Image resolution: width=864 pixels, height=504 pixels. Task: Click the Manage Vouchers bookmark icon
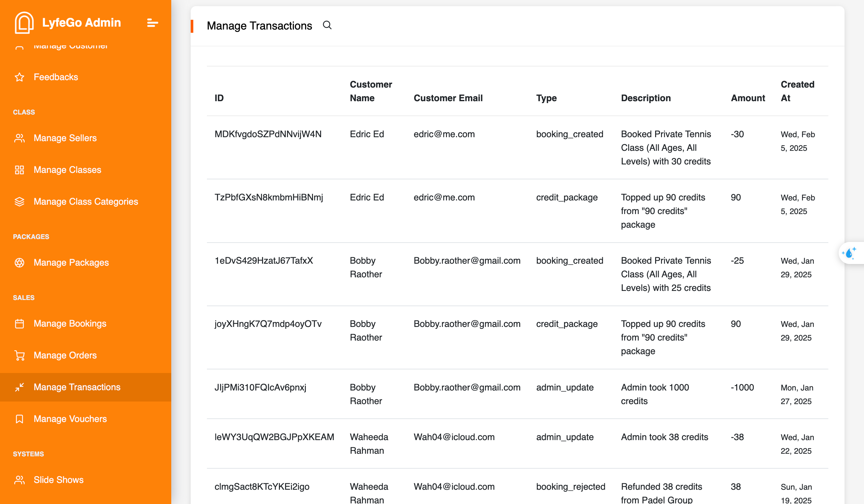coord(19,419)
